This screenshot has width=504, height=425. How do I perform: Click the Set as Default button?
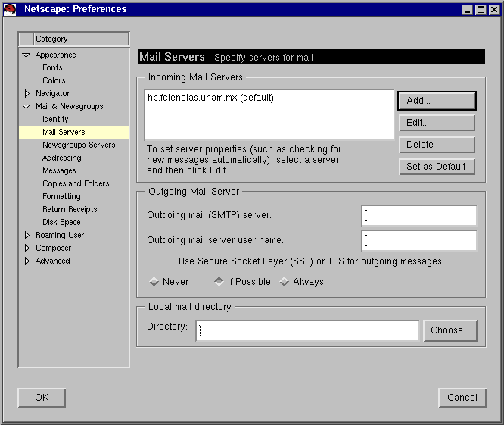[437, 167]
